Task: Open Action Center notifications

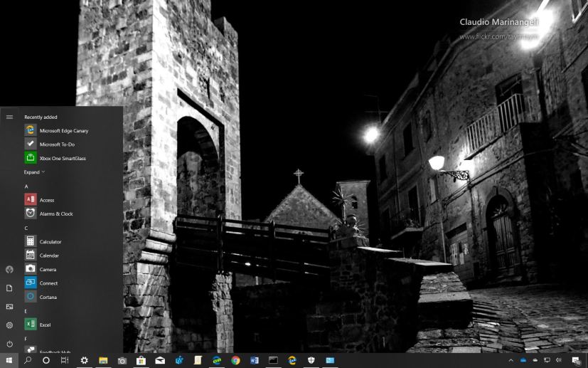Action: pos(577,360)
